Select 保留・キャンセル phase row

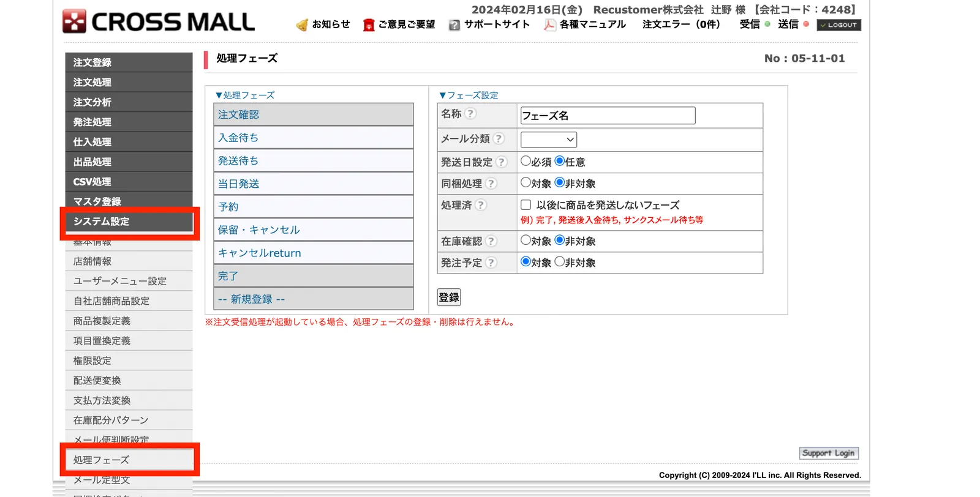[x=314, y=230]
